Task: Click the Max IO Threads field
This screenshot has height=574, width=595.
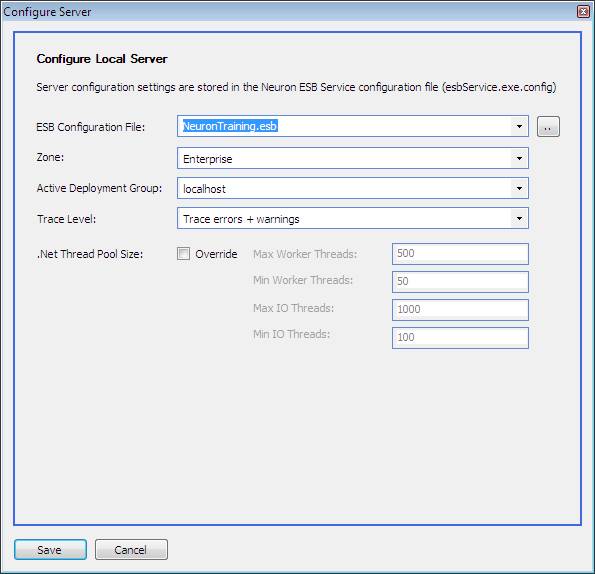Action: point(460,310)
